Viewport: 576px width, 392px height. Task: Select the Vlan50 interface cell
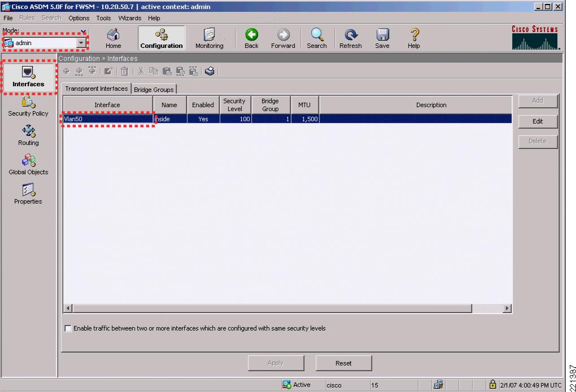coord(108,119)
